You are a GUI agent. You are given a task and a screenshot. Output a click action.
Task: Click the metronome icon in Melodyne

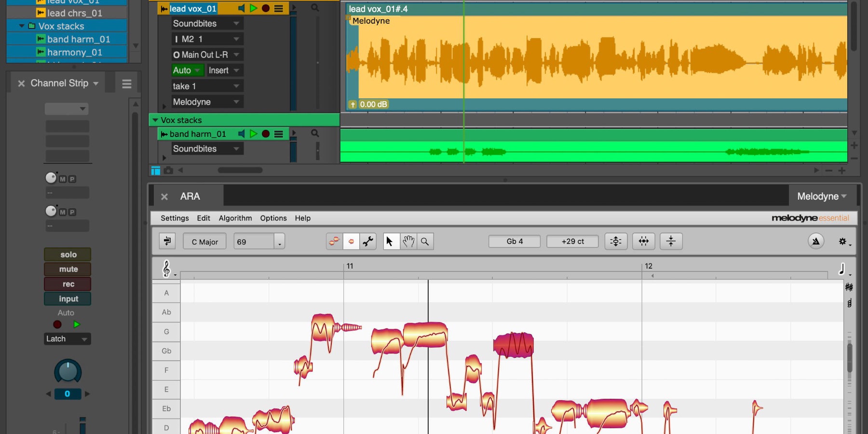pos(816,242)
